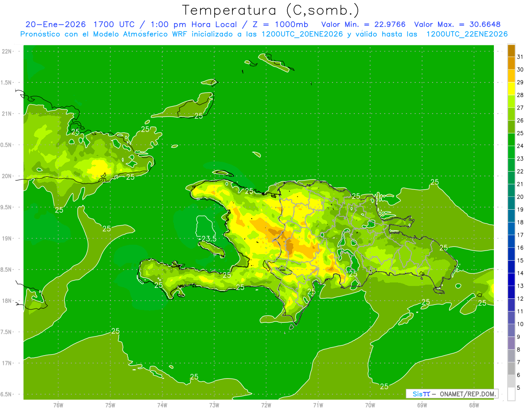Click the "20N" latitude label

(7, 176)
